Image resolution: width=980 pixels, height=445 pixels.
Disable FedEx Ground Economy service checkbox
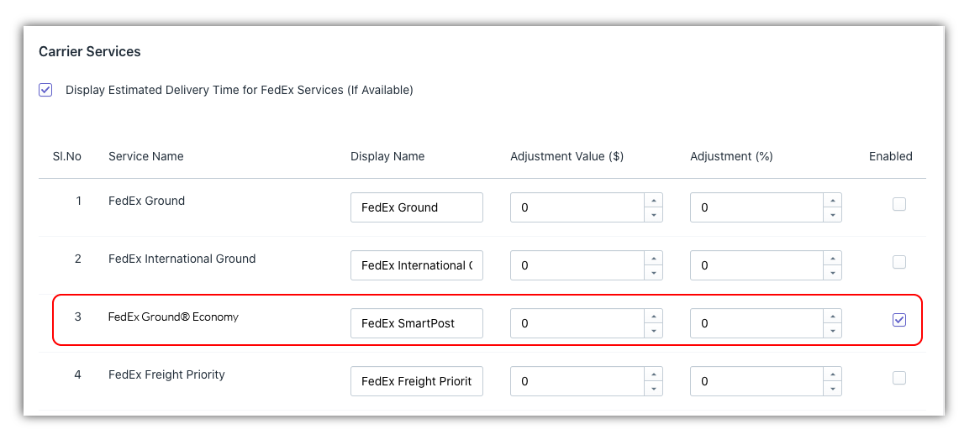(x=898, y=320)
